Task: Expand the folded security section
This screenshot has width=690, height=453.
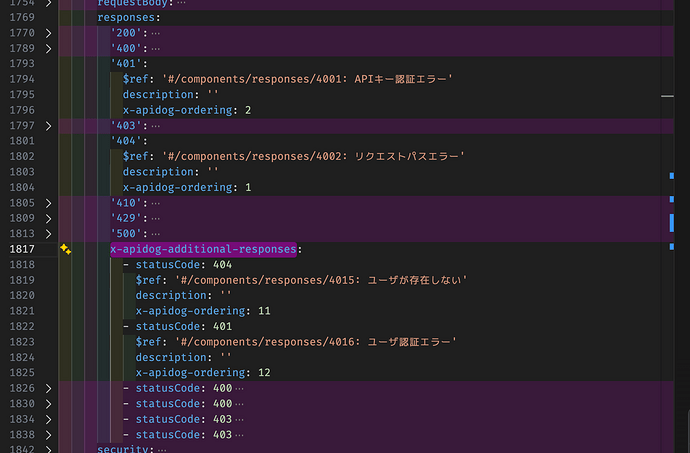Action: [x=47, y=449]
